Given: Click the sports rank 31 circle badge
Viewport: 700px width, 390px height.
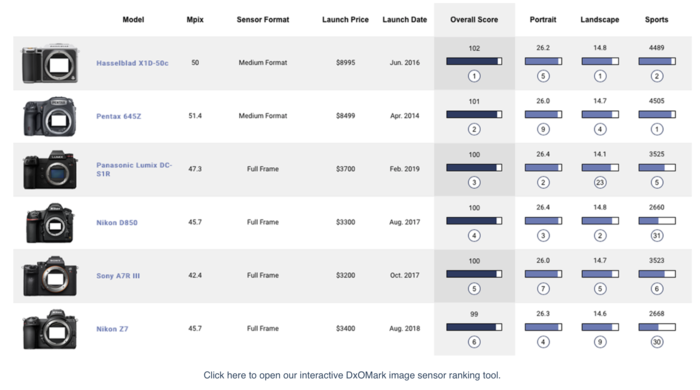Looking at the screenshot, I should point(657,236).
